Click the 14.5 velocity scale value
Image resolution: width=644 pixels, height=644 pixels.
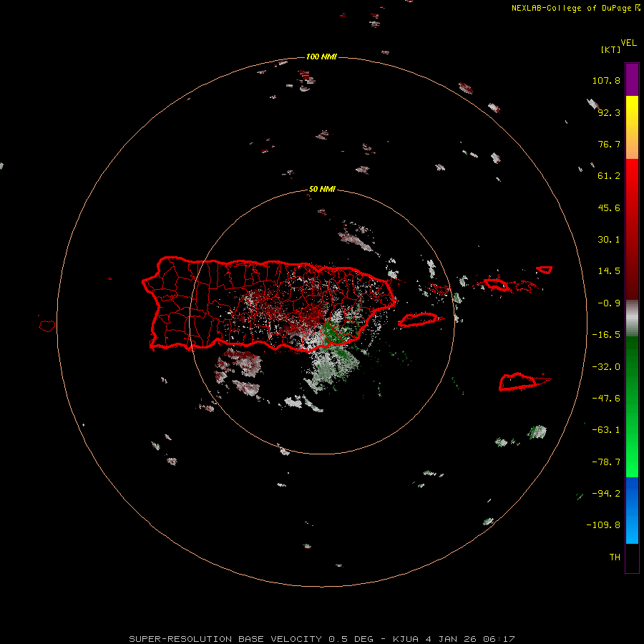pos(609,271)
